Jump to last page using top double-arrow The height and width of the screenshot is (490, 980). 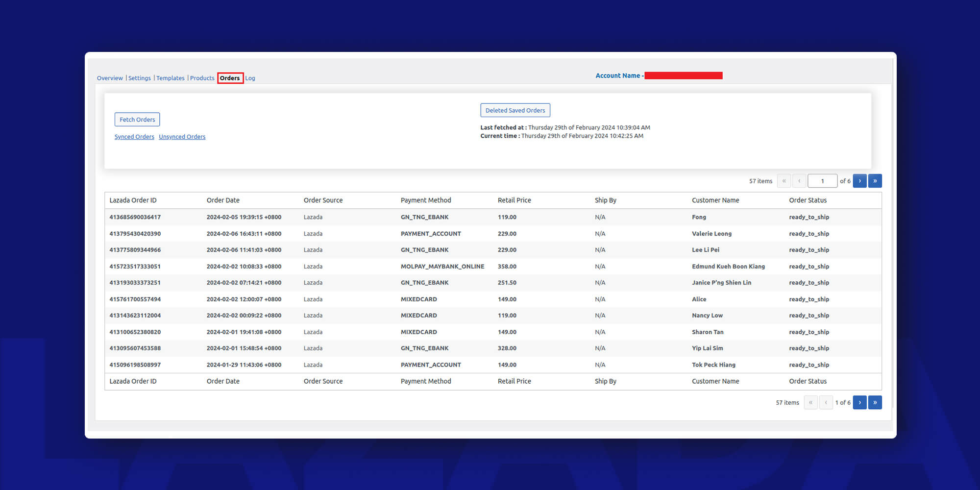[x=875, y=181]
